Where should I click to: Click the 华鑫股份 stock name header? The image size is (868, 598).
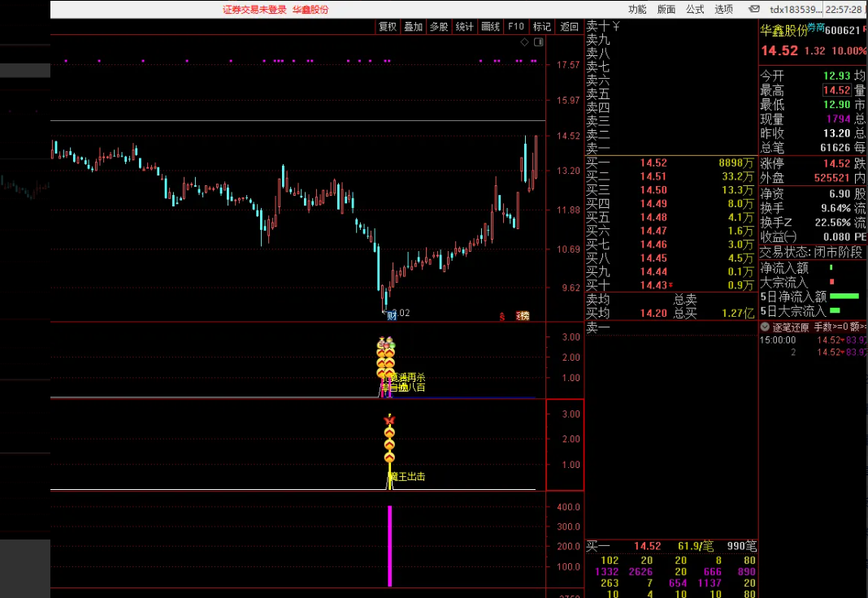[783, 31]
